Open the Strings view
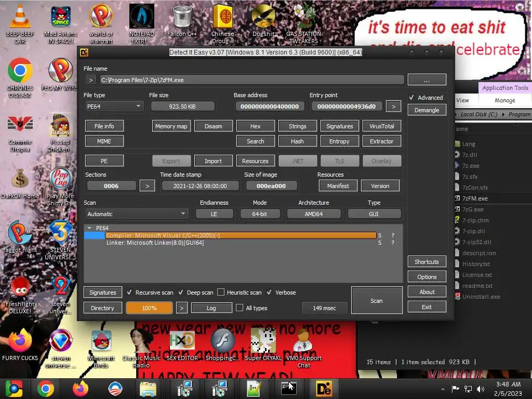 (x=298, y=126)
